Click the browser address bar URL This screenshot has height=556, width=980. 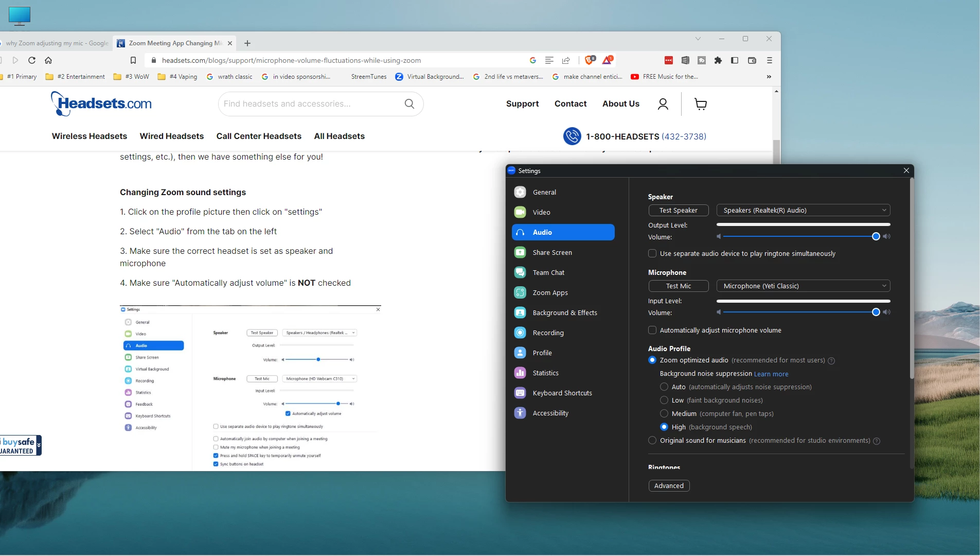[291, 60]
